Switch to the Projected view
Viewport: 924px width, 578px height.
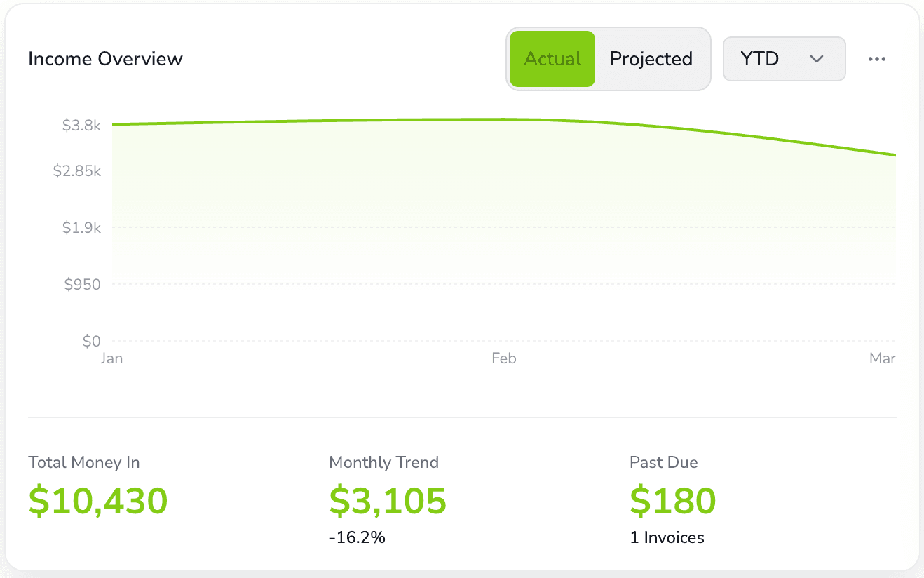[x=651, y=59]
